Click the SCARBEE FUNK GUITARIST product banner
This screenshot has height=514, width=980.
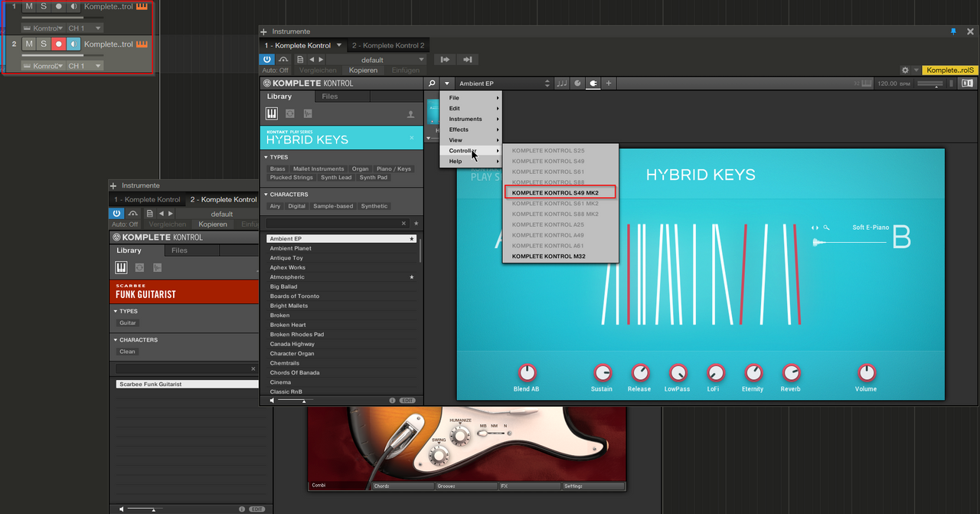[x=184, y=291]
